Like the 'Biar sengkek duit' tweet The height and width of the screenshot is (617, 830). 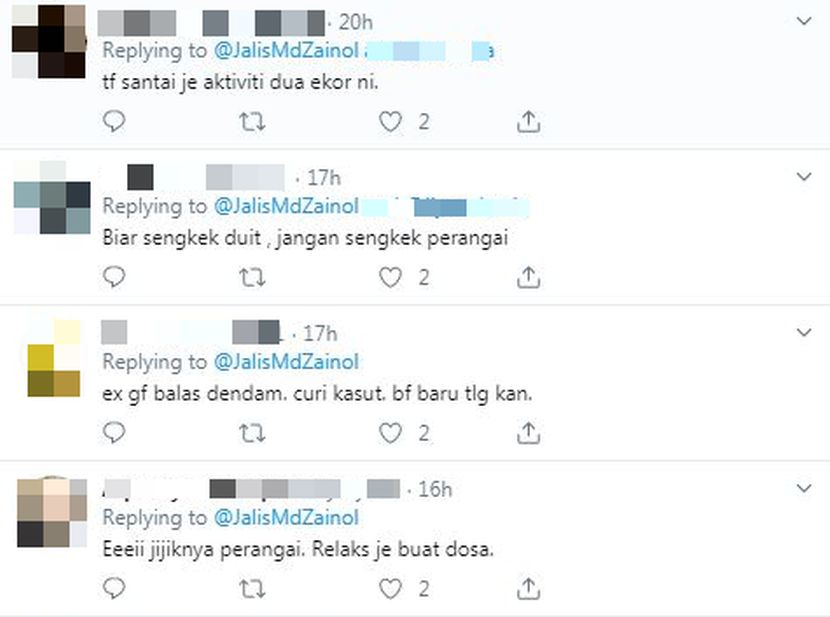[x=390, y=277]
